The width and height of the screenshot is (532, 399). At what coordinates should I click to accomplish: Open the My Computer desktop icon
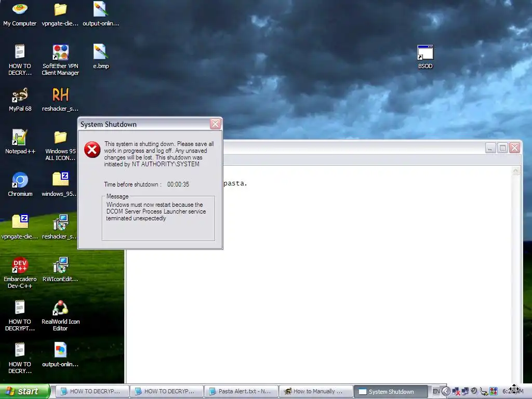pyautogui.click(x=20, y=14)
